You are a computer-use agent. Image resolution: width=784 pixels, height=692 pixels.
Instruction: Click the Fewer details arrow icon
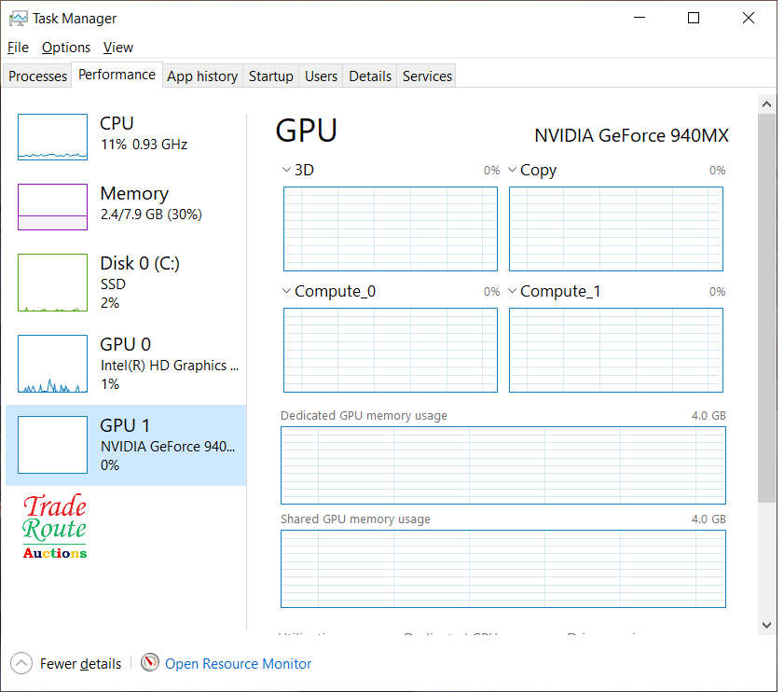[22, 663]
